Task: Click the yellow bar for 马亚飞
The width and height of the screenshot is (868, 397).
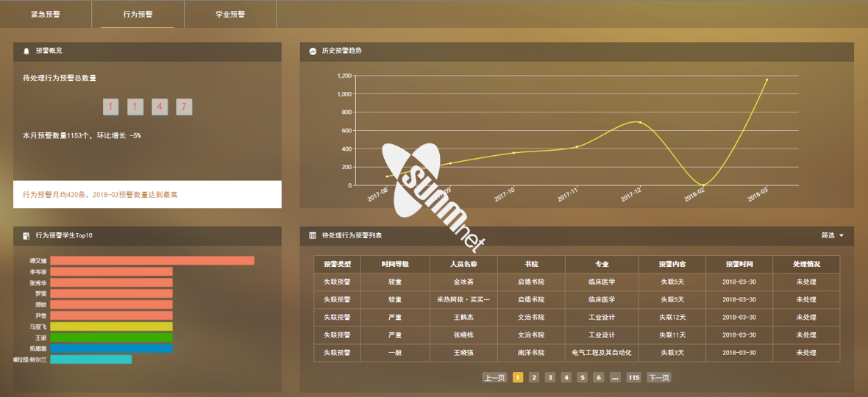Action: pos(111,326)
